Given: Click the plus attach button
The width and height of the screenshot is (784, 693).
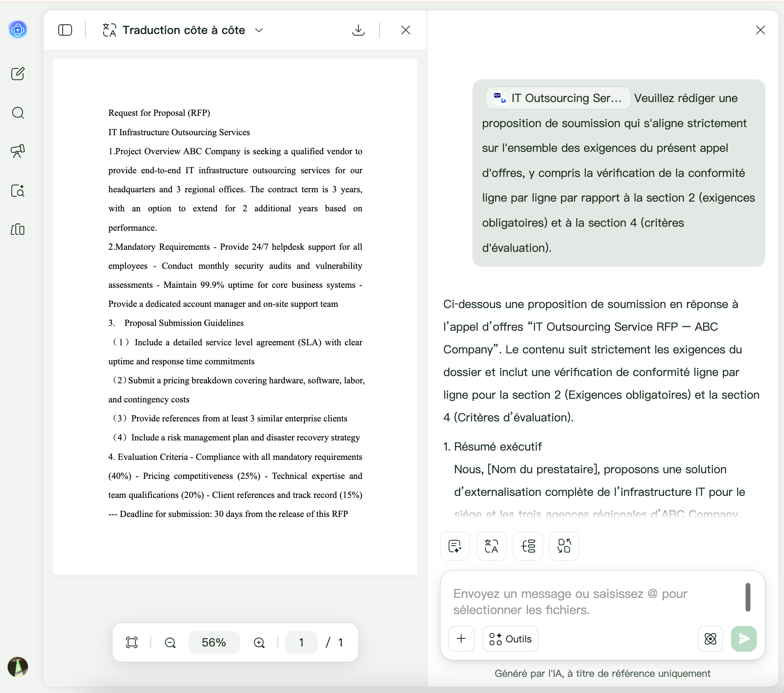Looking at the screenshot, I should (x=462, y=639).
